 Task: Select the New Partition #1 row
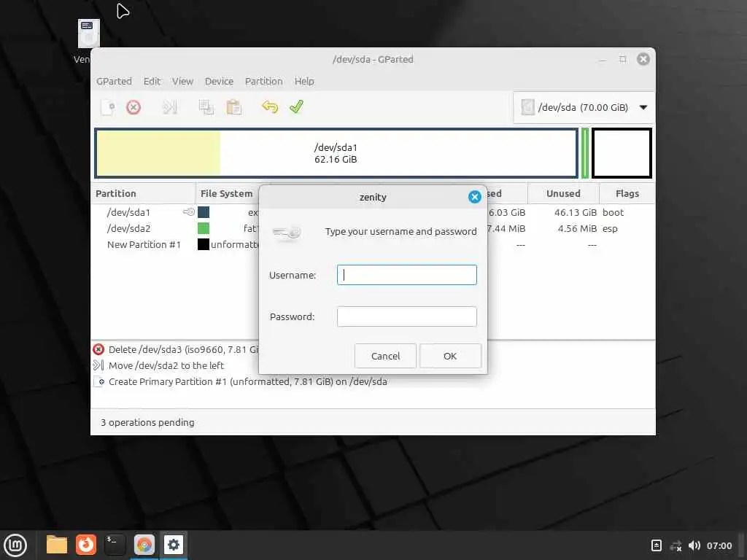click(373, 245)
